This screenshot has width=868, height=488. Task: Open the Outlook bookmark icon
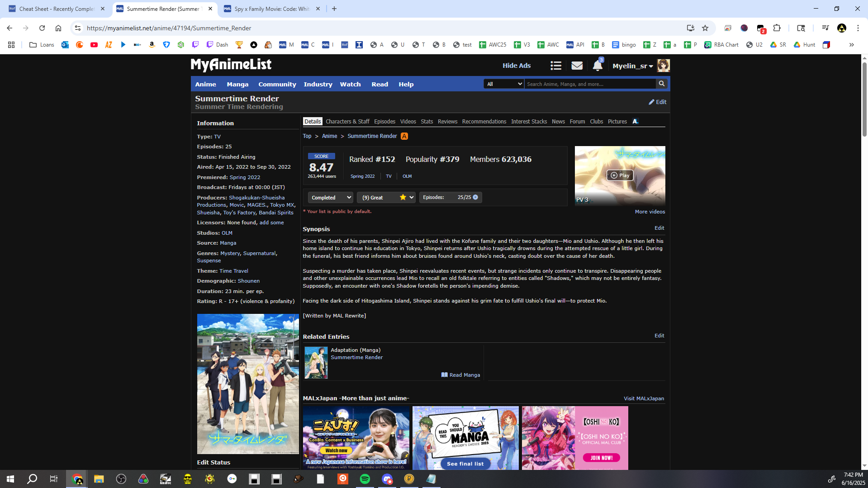coord(65,45)
